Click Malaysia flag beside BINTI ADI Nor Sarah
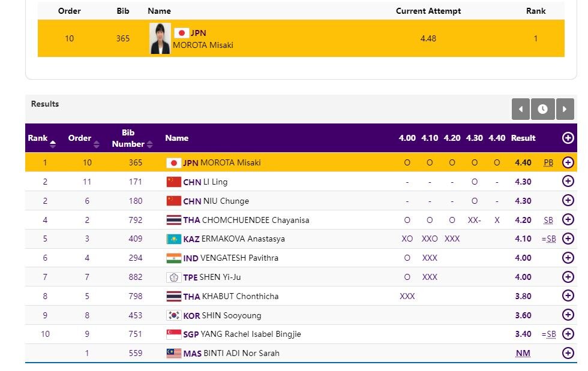588x371 pixels. 173,354
